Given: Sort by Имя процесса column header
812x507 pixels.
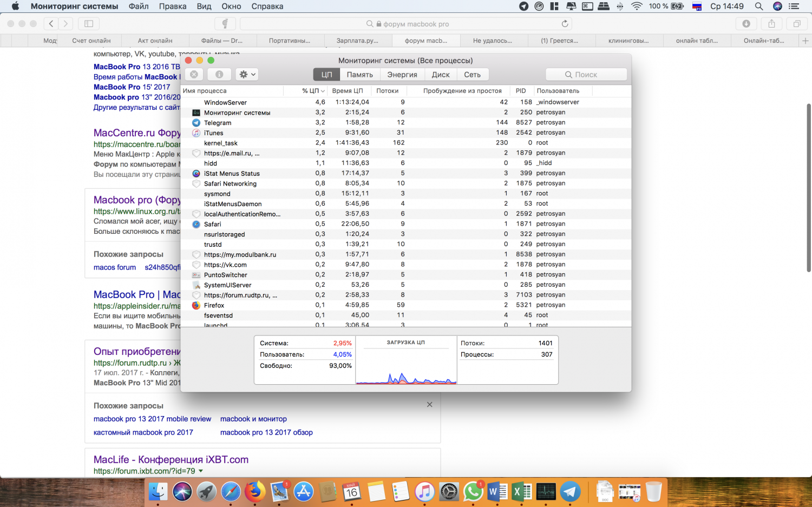Looking at the screenshot, I should [x=232, y=91].
